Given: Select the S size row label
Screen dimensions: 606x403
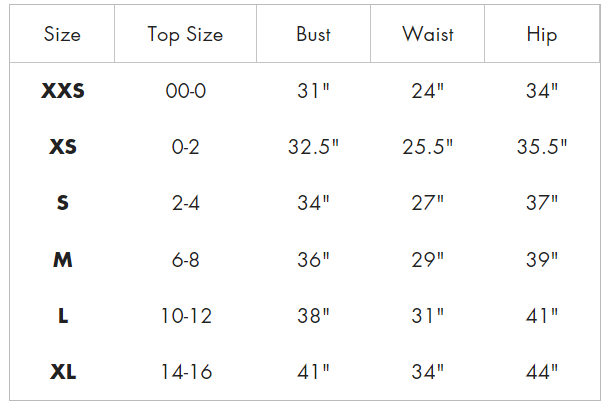Looking at the screenshot, I should tap(63, 203).
